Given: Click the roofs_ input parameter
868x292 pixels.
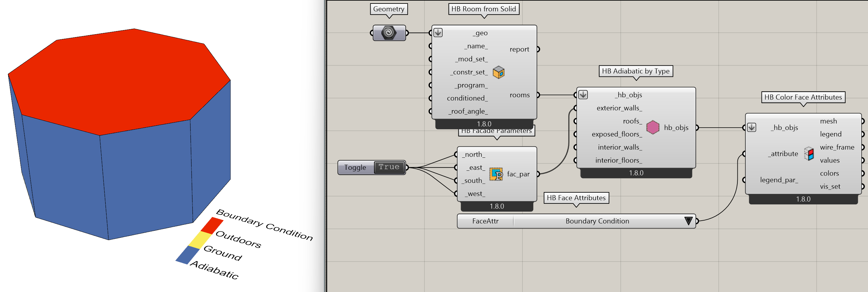Looking at the screenshot, I should click(632, 121).
